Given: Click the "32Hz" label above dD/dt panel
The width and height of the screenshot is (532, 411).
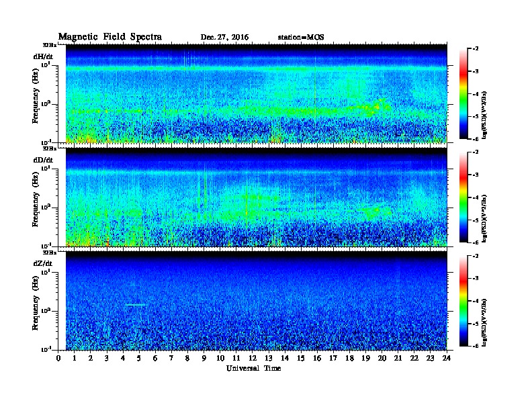Looking at the screenshot, I should (50, 148).
